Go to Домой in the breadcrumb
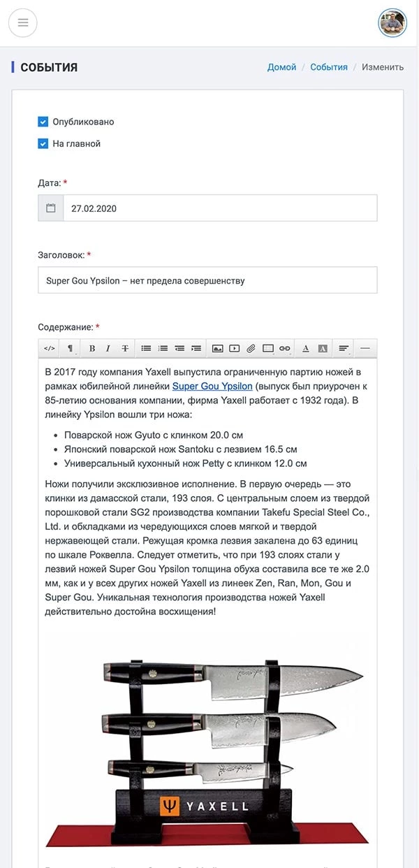Screen dimensions: 419x868 (x=281, y=67)
